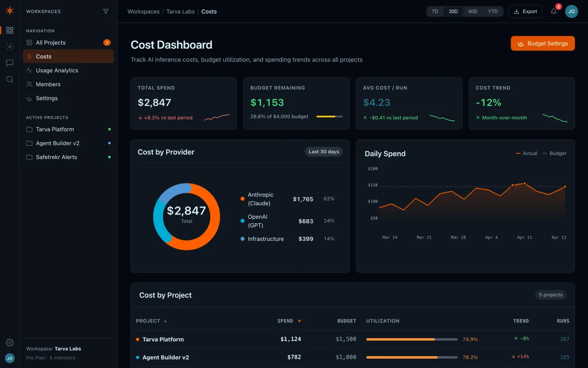Screen dimensions: 588x368
Task: Click the pulse icon next to Usage Analytics
Action: [29, 70]
